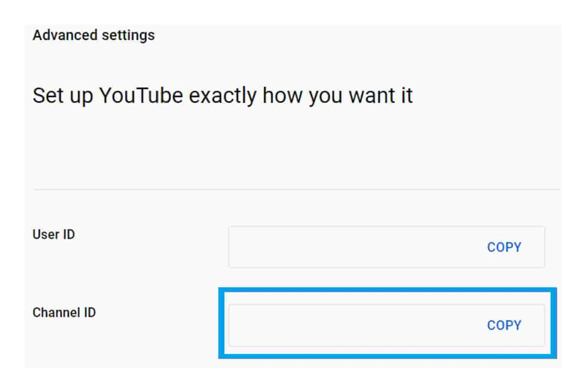Click the word 'YouTube' in the headline
The width and height of the screenshot is (587, 392).
click(141, 95)
